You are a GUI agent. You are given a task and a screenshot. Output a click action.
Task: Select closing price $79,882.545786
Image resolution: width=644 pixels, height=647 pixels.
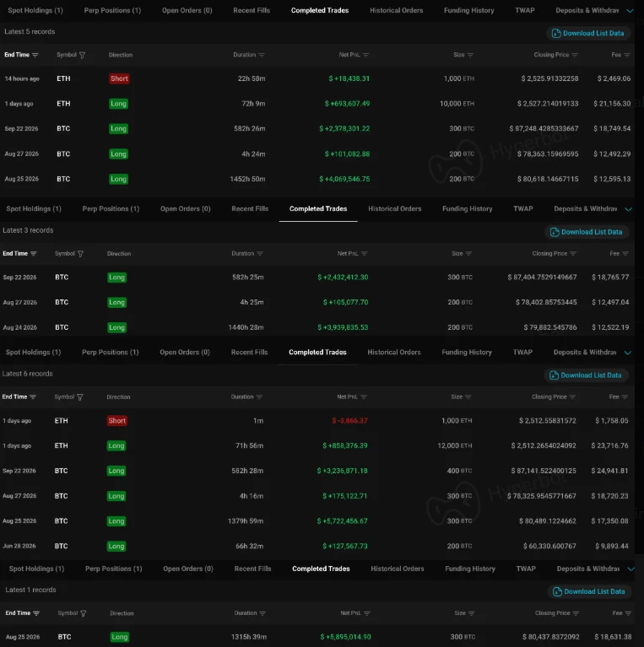[x=549, y=327]
